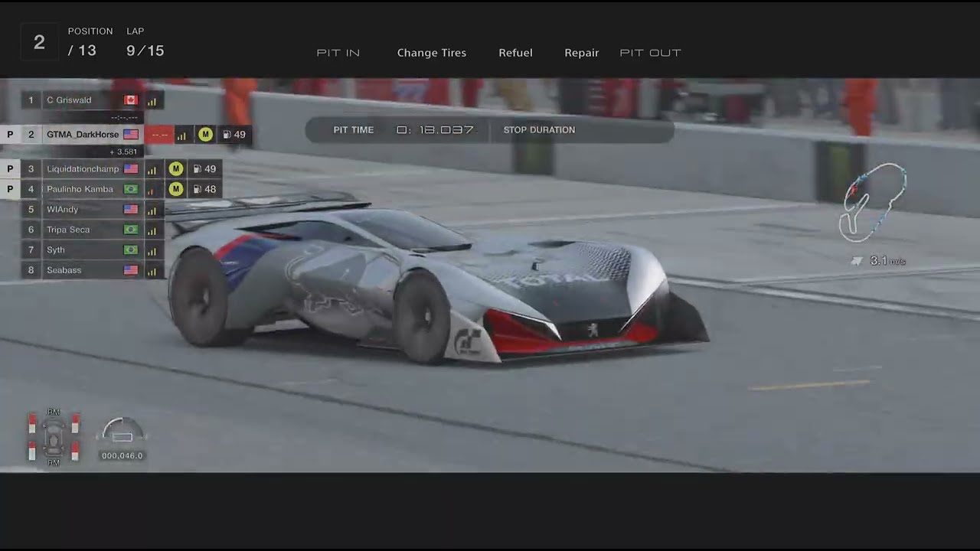Click the position number 5 cell
The width and height of the screenshot is (980, 551).
click(x=31, y=210)
